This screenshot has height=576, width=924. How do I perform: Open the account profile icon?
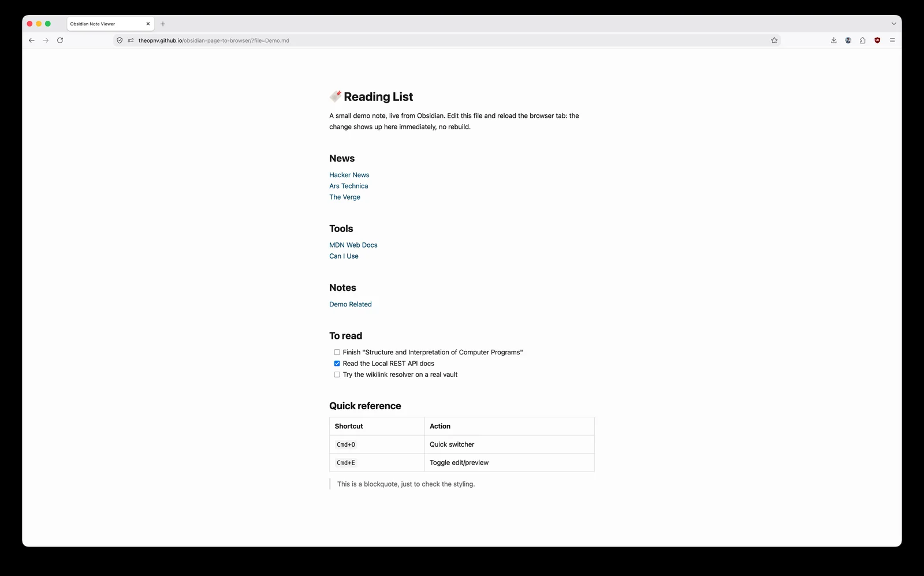tap(848, 40)
